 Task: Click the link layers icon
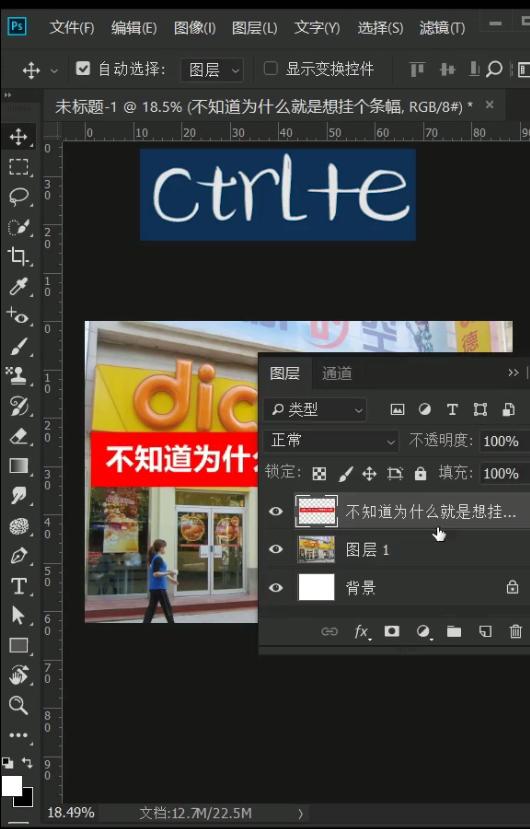[330, 631]
